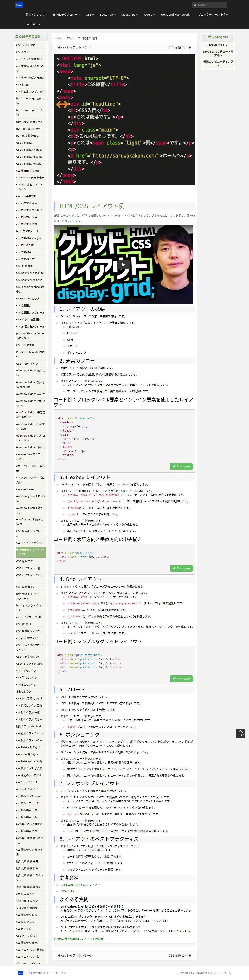
Task: Click the list icon beside Category heading
Action: click(209, 37)
